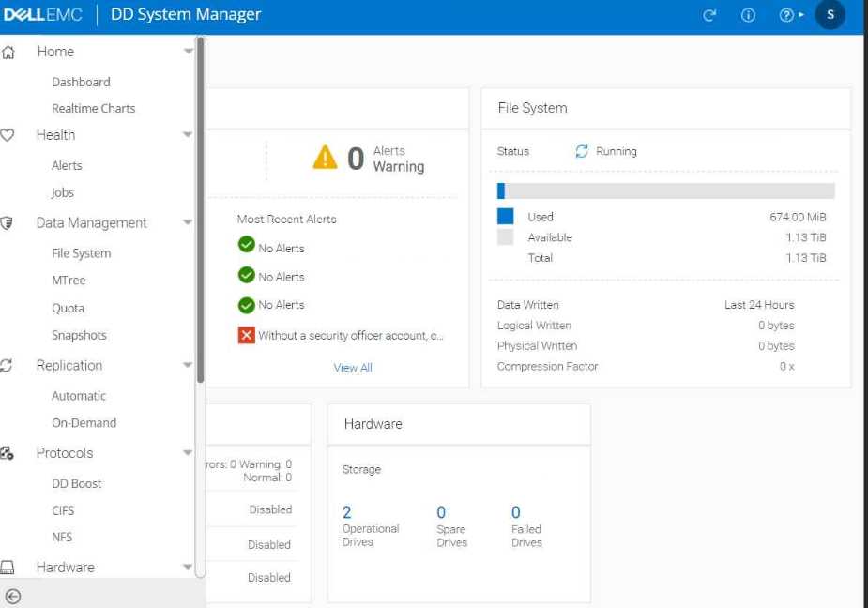Click the View All alerts link
This screenshot has width=868, height=608.
[353, 368]
